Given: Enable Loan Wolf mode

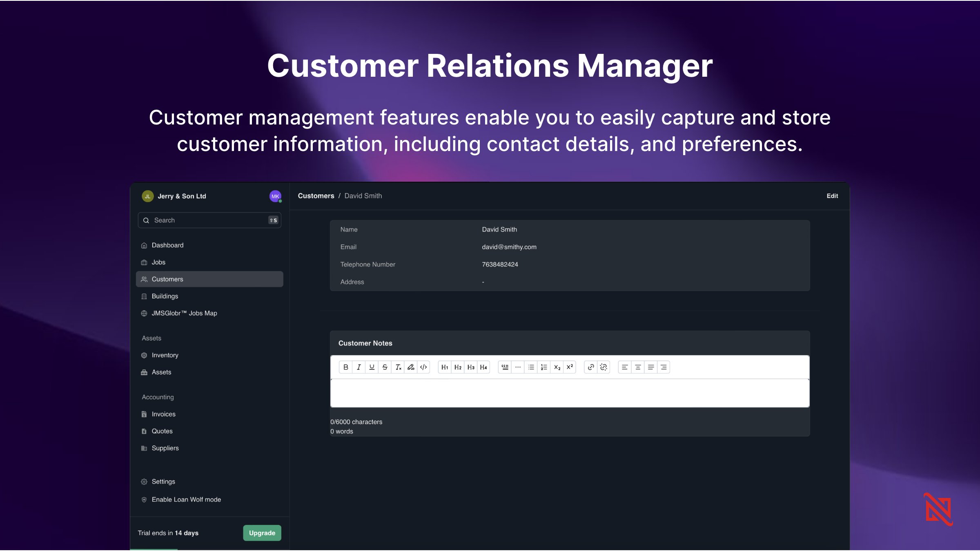Looking at the screenshot, I should [209, 500].
